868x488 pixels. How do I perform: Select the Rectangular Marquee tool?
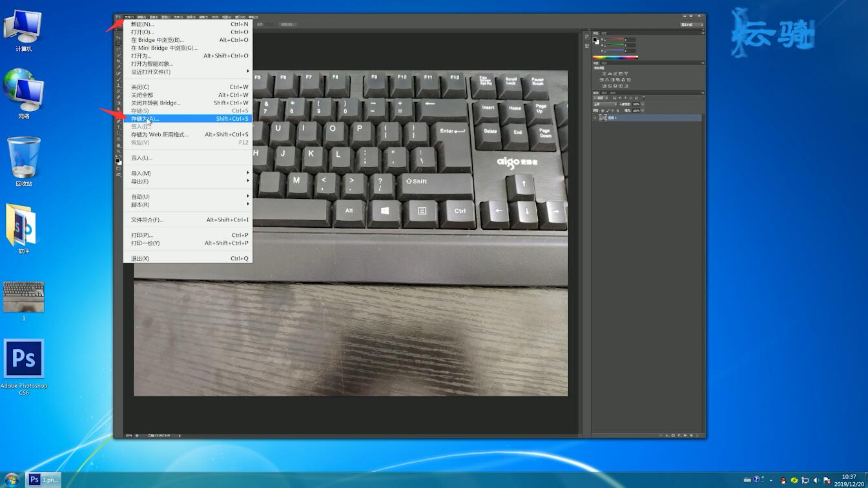pos(119,43)
